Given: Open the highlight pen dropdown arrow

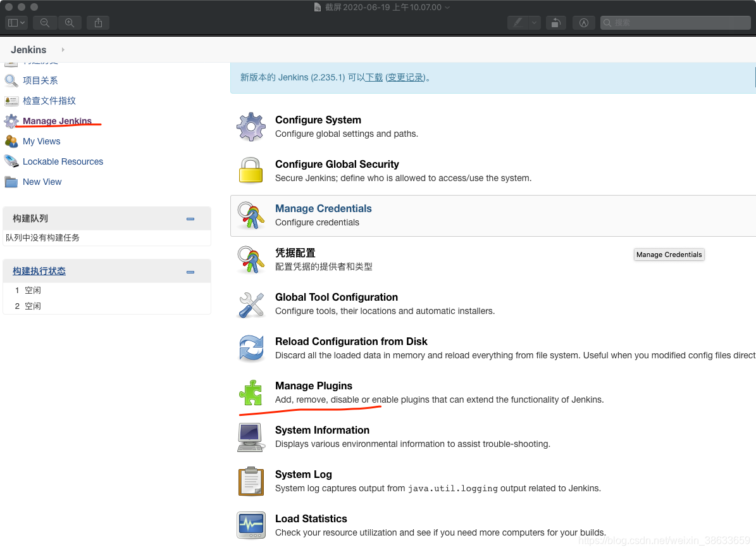Looking at the screenshot, I should (x=534, y=23).
